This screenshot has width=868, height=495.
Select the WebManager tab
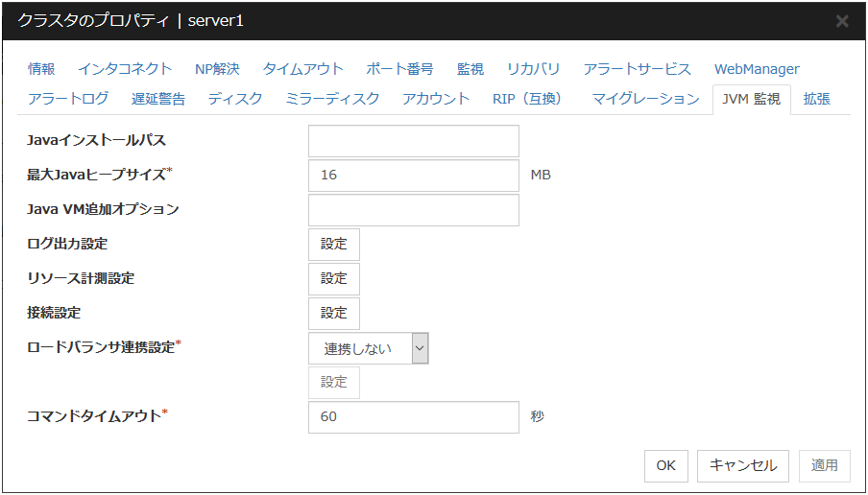tap(757, 69)
